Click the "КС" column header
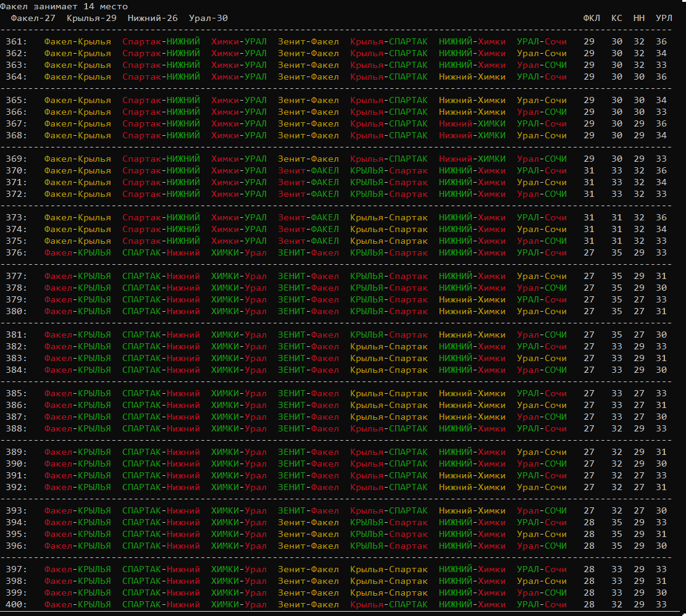This screenshot has height=616, width=686. tap(616, 19)
